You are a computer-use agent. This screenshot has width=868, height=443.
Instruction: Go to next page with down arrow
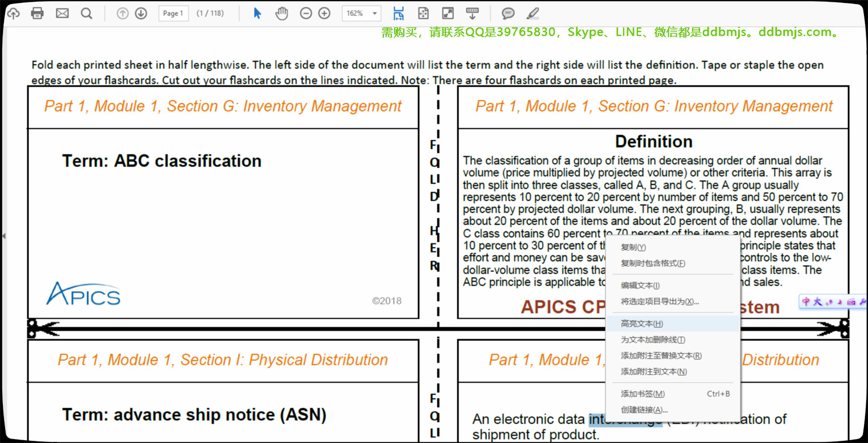click(x=141, y=13)
